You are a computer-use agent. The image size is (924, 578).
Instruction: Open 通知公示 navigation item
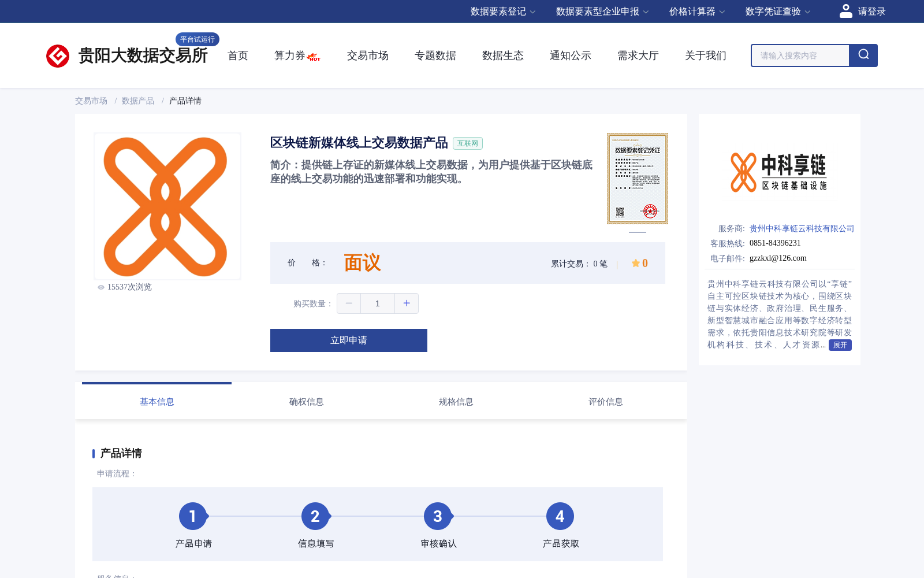coord(571,55)
